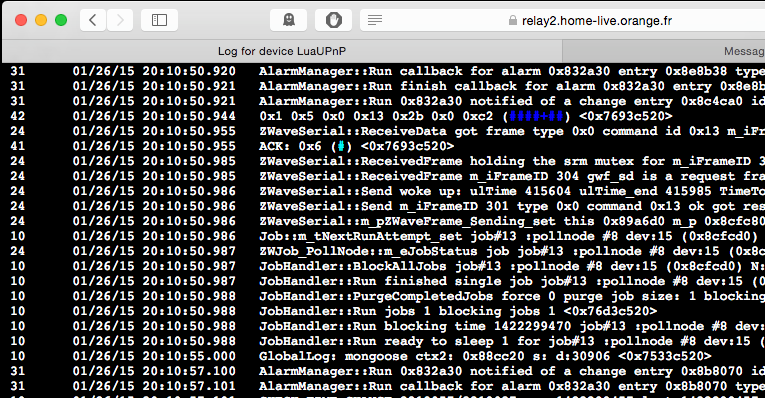
Task: Open the hand-shaped ad blocker extension
Action: point(334,20)
